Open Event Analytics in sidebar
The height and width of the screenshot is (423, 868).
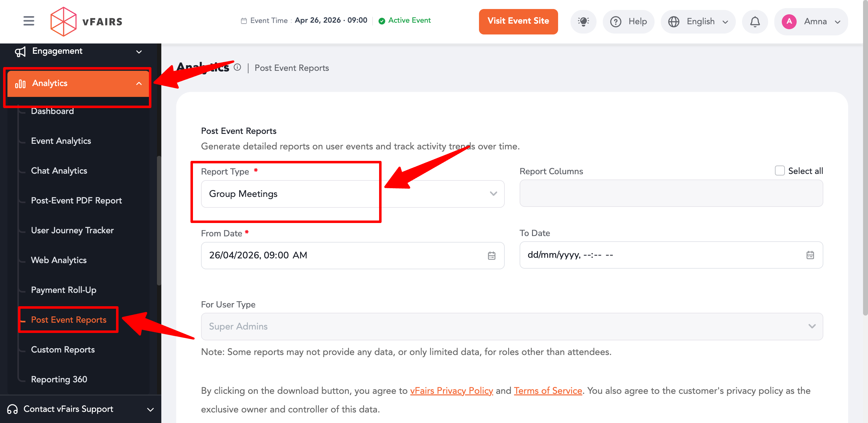click(x=61, y=141)
